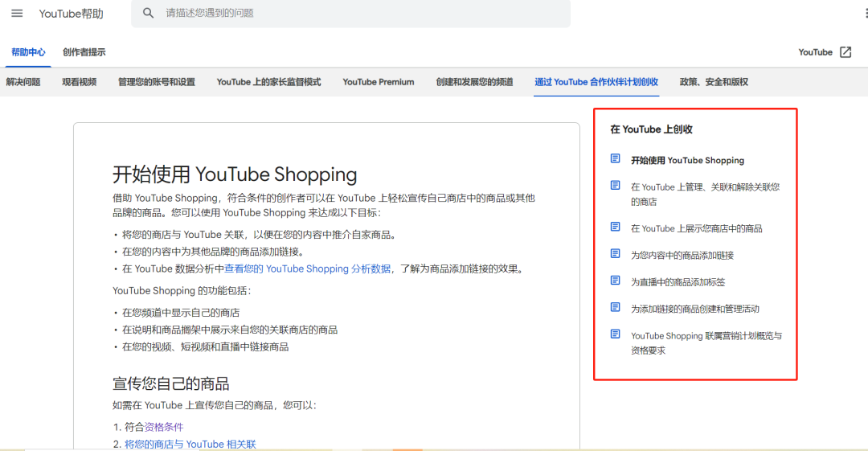Open the 观看视频 category
868x451 pixels.
click(79, 82)
